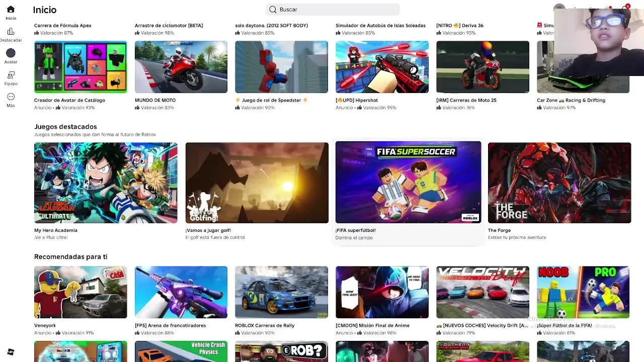Click the MUNDO DE MOTO title text
This screenshot has width=644, height=362.
coord(155,100)
